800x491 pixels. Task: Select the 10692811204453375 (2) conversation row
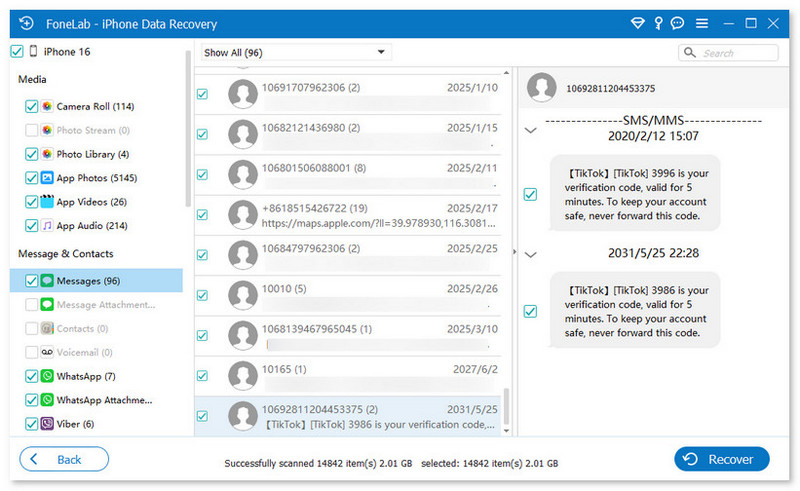tap(347, 416)
